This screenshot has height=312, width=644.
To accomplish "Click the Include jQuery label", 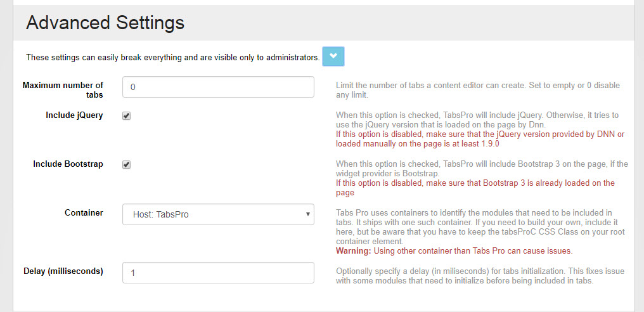I will pyautogui.click(x=74, y=115).
